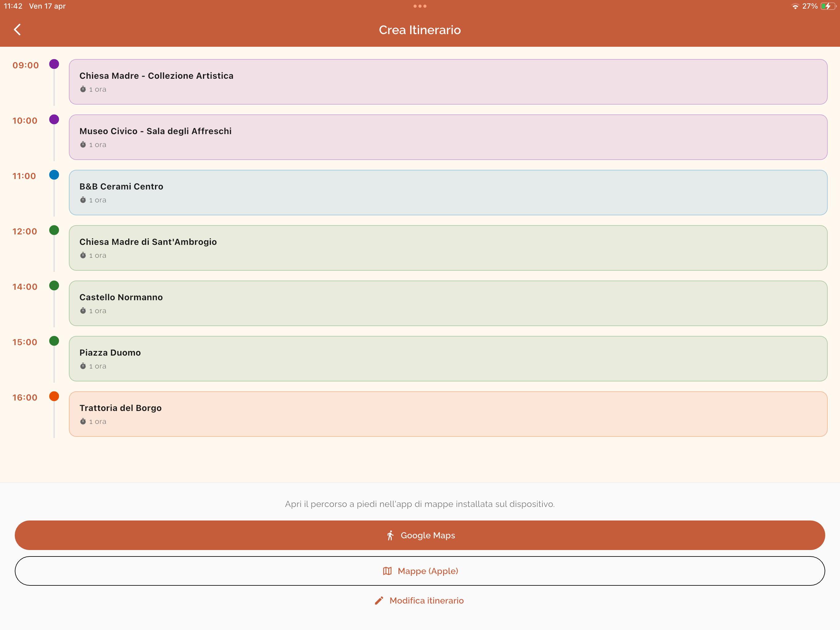Select the green 12:00 timeline dot
Image resolution: width=840 pixels, height=630 pixels.
[54, 230]
